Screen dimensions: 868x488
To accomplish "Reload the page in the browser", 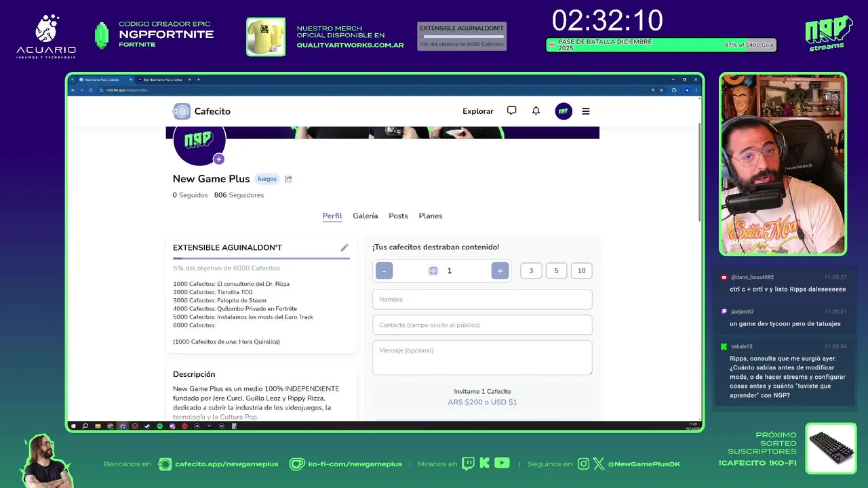I will coord(90,89).
